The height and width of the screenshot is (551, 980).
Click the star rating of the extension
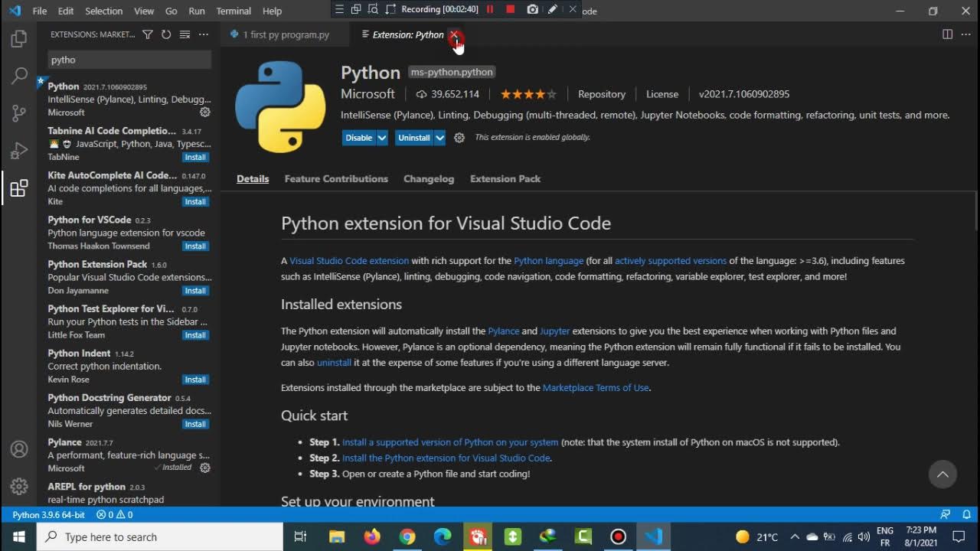[528, 94]
